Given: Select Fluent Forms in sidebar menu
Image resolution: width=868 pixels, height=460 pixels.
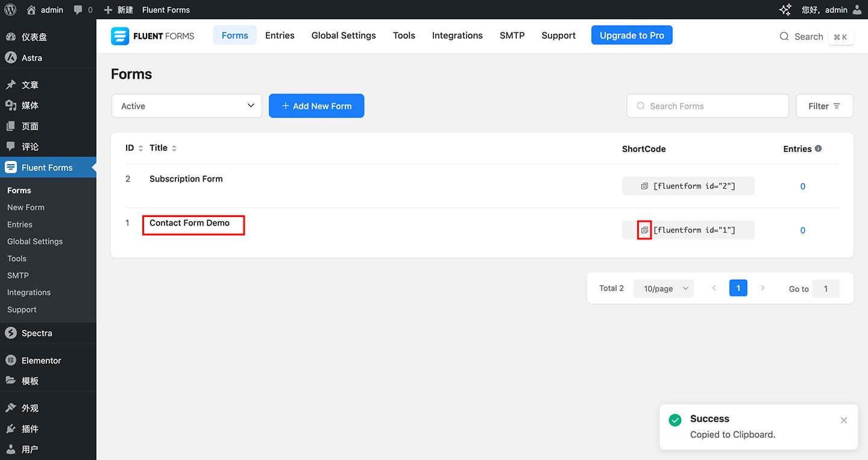Looking at the screenshot, I should [x=48, y=168].
